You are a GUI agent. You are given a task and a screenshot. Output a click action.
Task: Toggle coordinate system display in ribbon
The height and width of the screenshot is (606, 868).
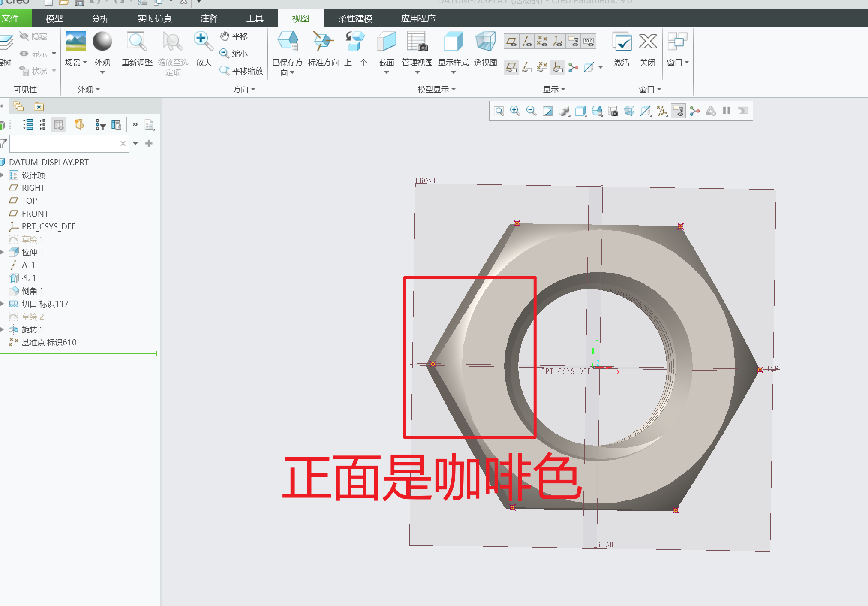(558, 42)
